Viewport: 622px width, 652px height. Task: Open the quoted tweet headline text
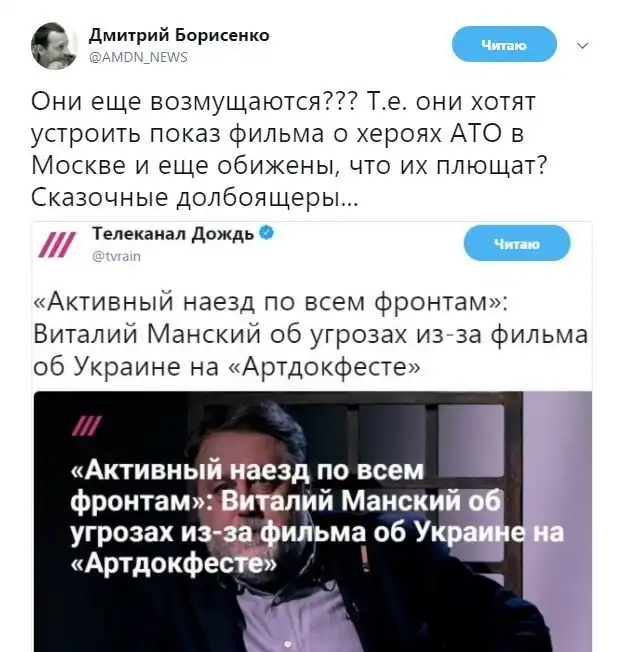(x=311, y=334)
